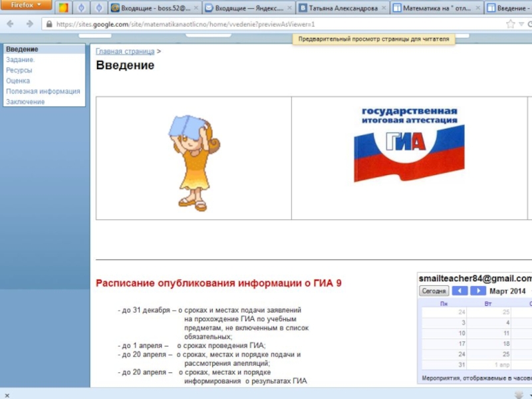The height and width of the screenshot is (399, 532).
Task: Close the 'Входящие — Яндекс' tab
Action: pyautogui.click(x=289, y=8)
